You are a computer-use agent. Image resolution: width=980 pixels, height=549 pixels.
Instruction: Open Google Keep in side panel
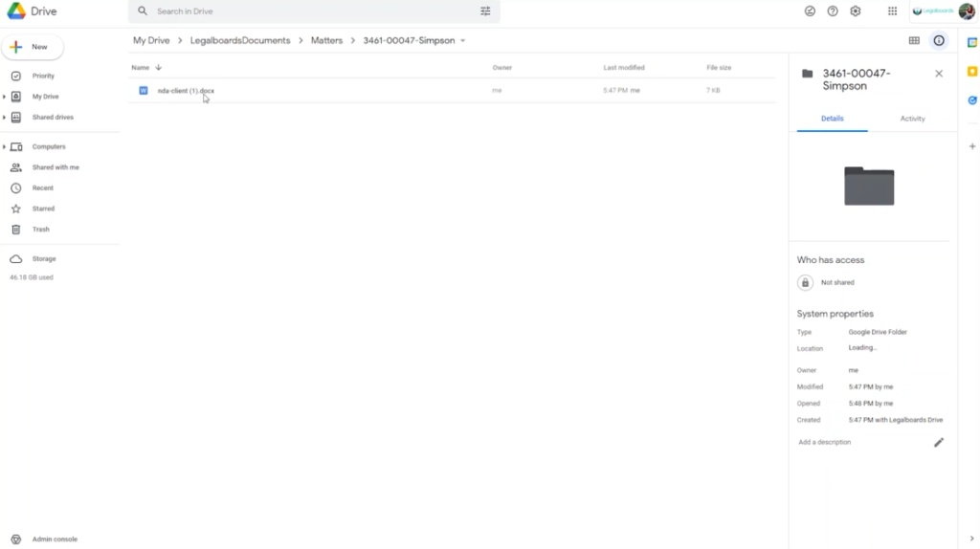point(972,72)
